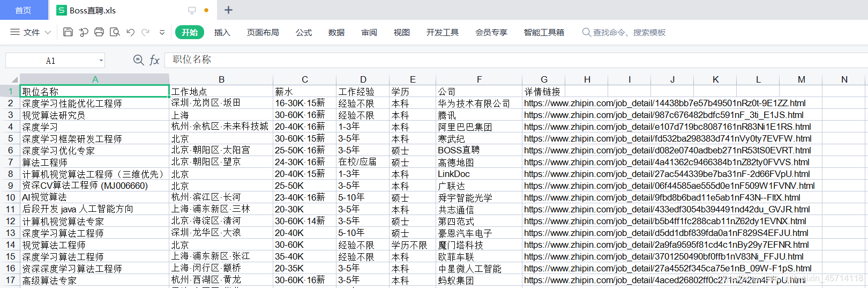Open Print Preview icon
The image size is (868, 288).
tap(115, 32)
